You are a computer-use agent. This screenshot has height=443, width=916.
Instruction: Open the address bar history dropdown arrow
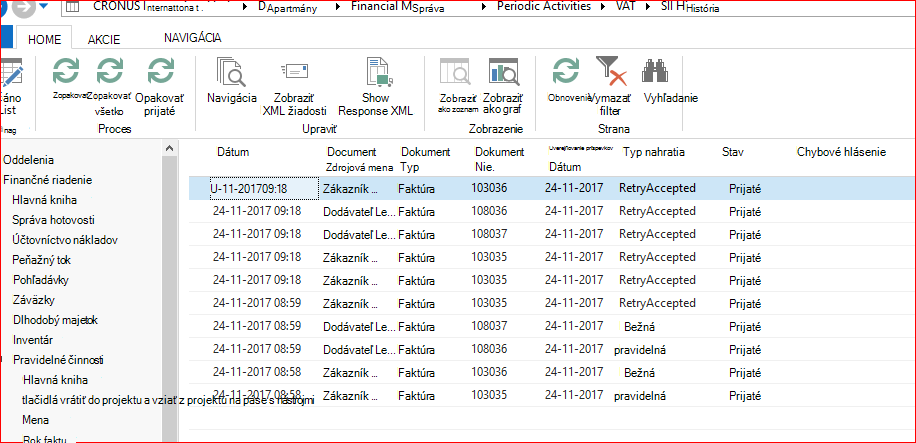[44, 8]
